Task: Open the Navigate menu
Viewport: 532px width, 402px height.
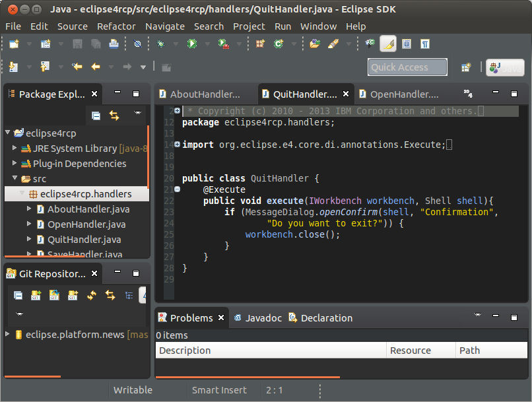Action: click(x=165, y=26)
